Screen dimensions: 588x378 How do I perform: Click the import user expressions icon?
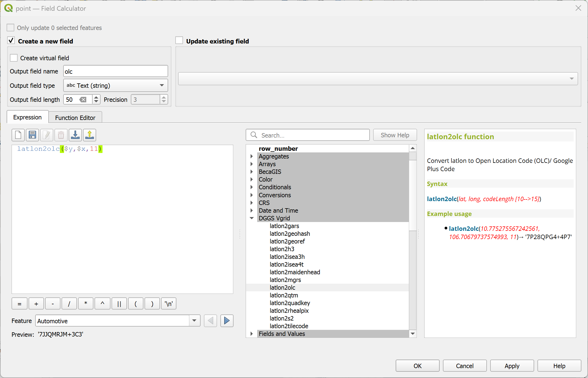click(x=75, y=135)
